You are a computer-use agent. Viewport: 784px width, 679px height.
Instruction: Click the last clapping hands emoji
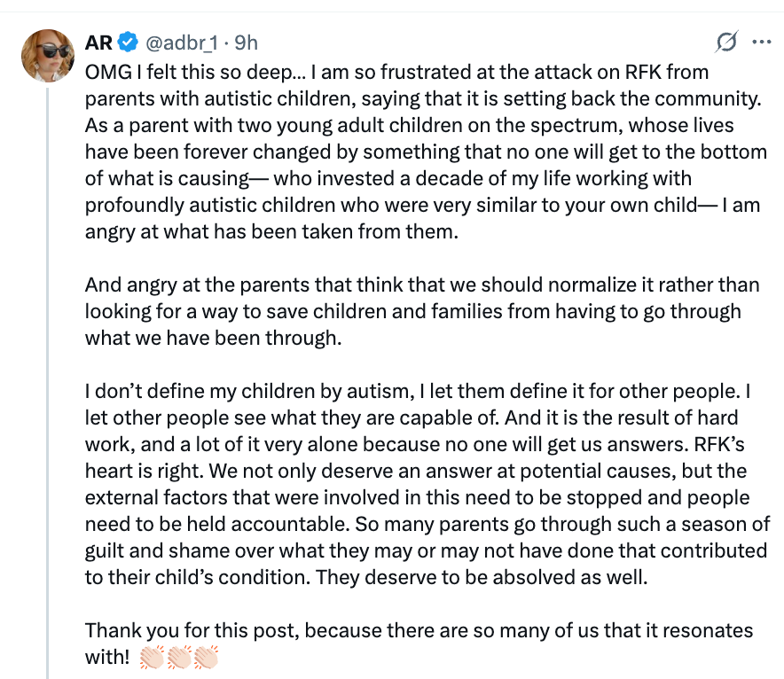205,658
